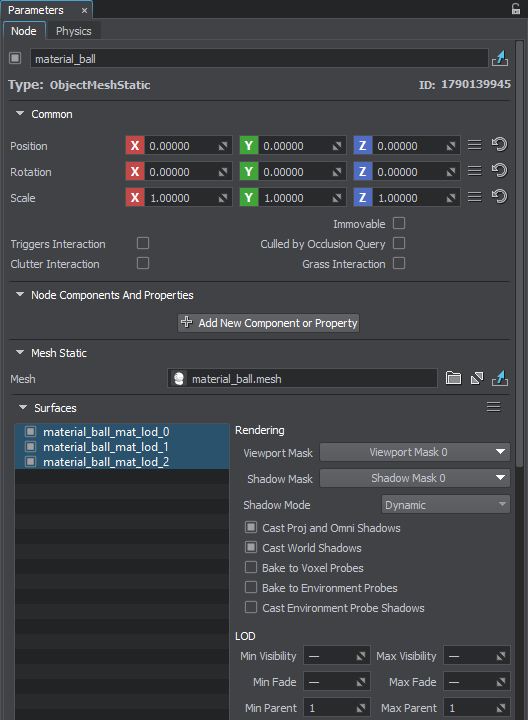Click the material_ball node name field
Screen dimensions: 528x720
pyautogui.click(x=259, y=59)
